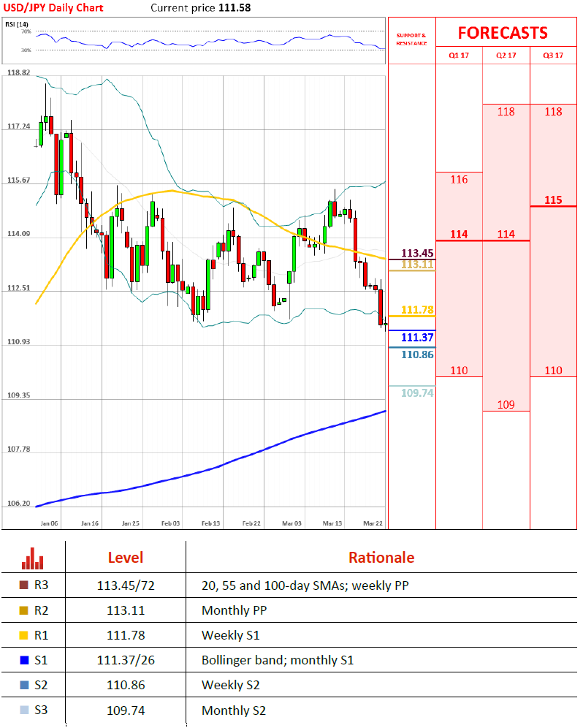Select the R2 tan color swatch
The width and height of the screenshot is (583, 728).
click(25, 610)
